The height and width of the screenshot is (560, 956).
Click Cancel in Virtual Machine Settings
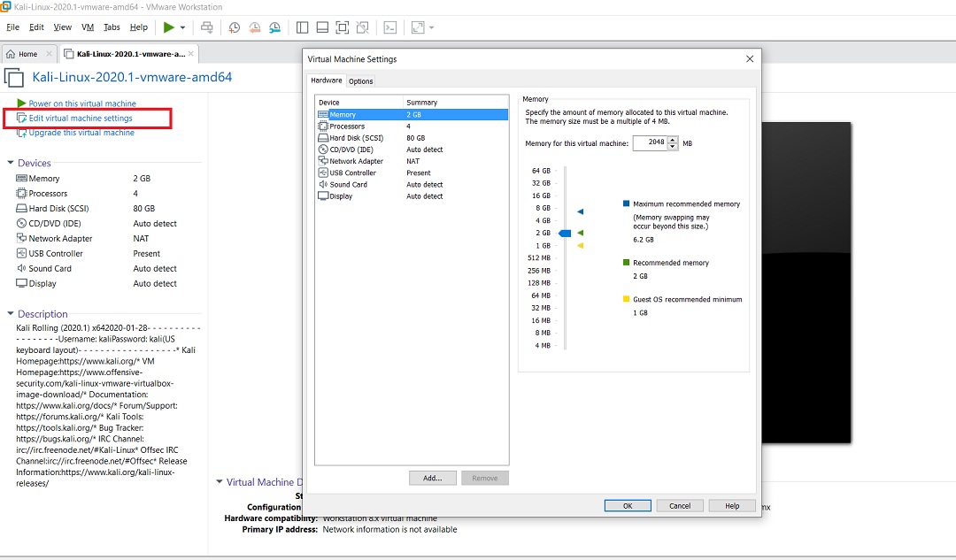[x=680, y=506]
